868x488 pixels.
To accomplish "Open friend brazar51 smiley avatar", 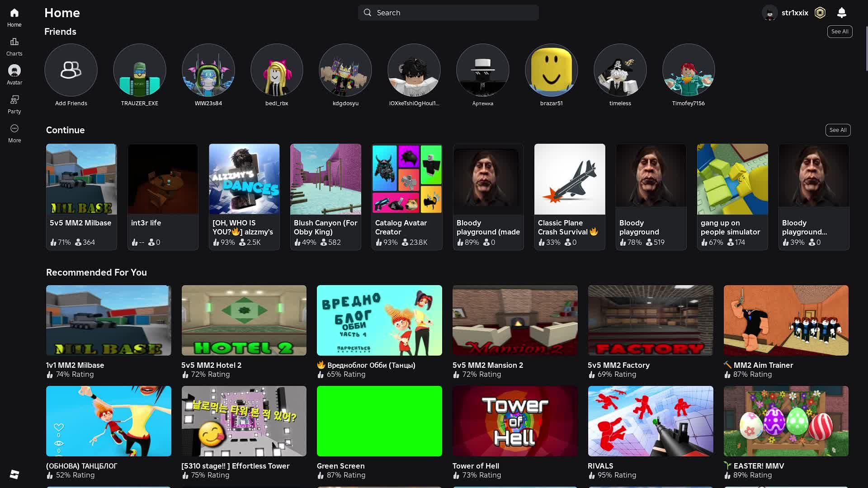I will pos(552,70).
